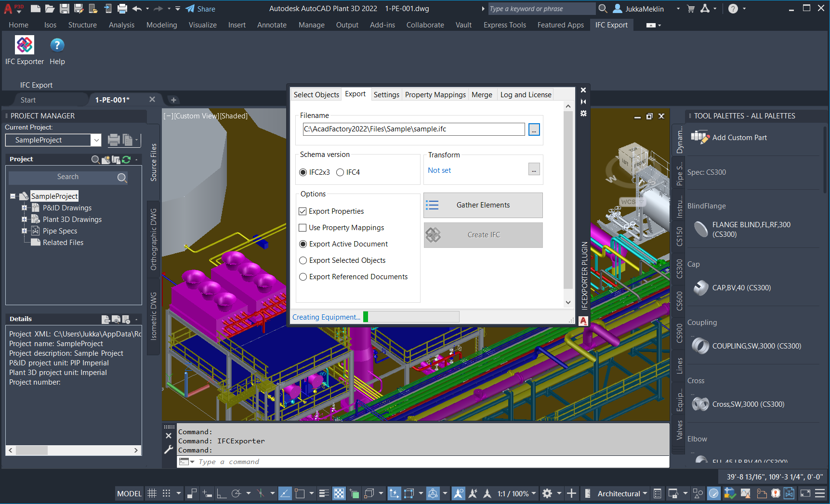Click the Filename path input field

point(413,129)
